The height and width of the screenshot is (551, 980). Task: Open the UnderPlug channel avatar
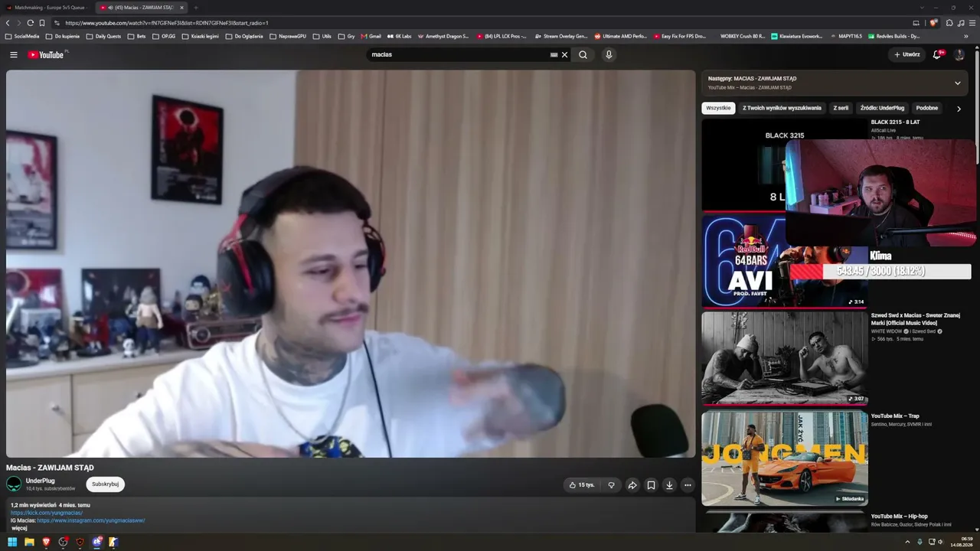(x=14, y=484)
